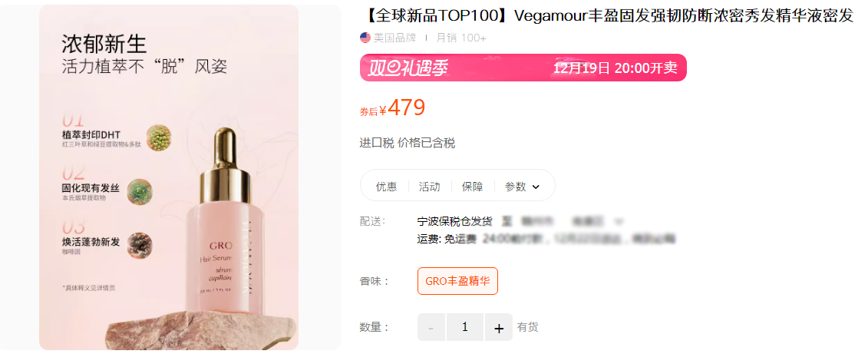Click the 双旦礼遇季 promotion banner

(x=523, y=68)
